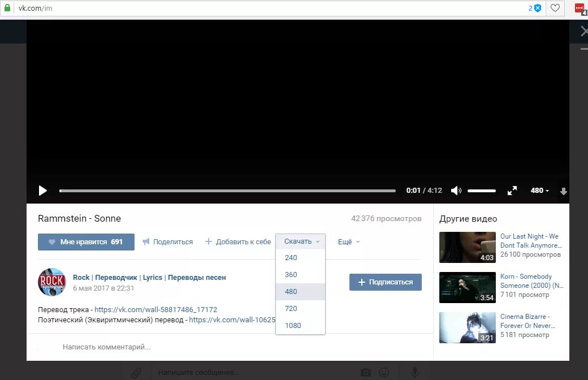Screen dimensions: 588x380
Task: Click Поделиться to share the video
Action: click(x=167, y=242)
